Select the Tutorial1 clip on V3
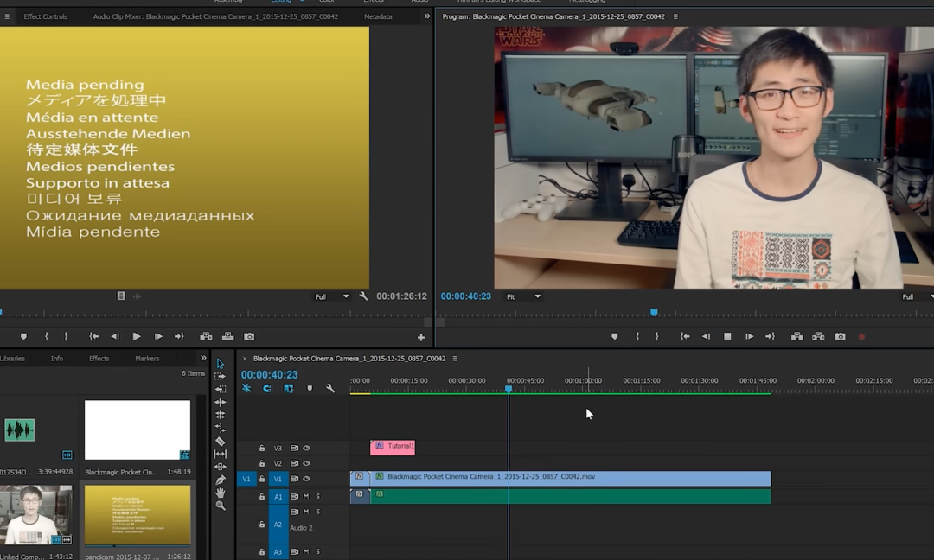This screenshot has height=560, width=934. coord(393,448)
